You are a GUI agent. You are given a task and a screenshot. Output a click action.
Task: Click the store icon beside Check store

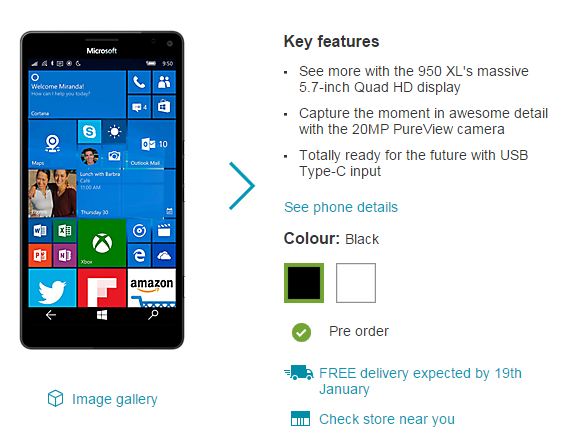tap(300, 419)
